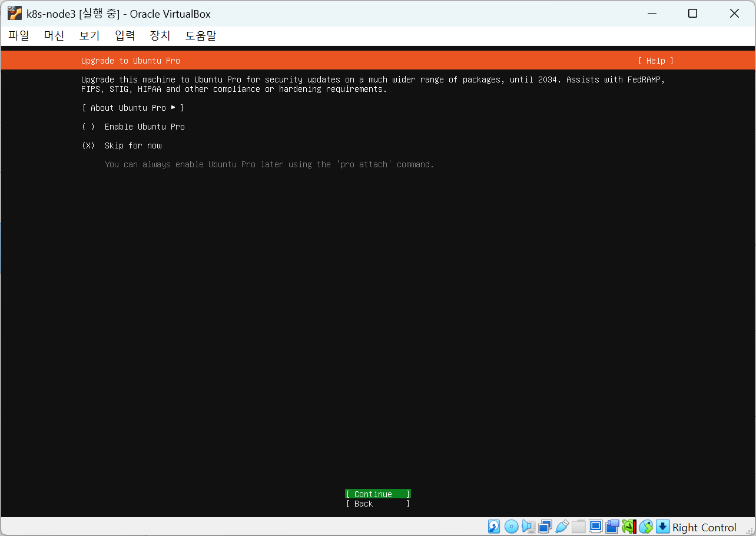Image resolution: width=756 pixels, height=536 pixels.
Task: Click the Back button
Action: click(x=378, y=504)
